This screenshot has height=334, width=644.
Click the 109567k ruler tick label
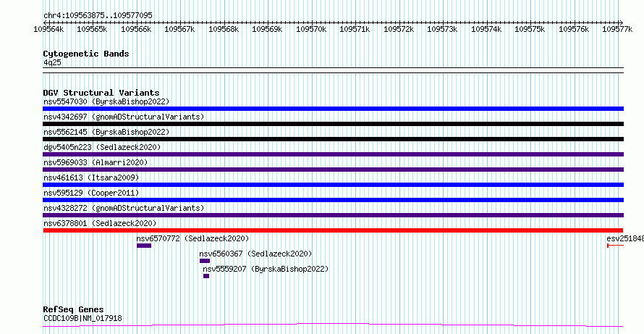(180, 29)
